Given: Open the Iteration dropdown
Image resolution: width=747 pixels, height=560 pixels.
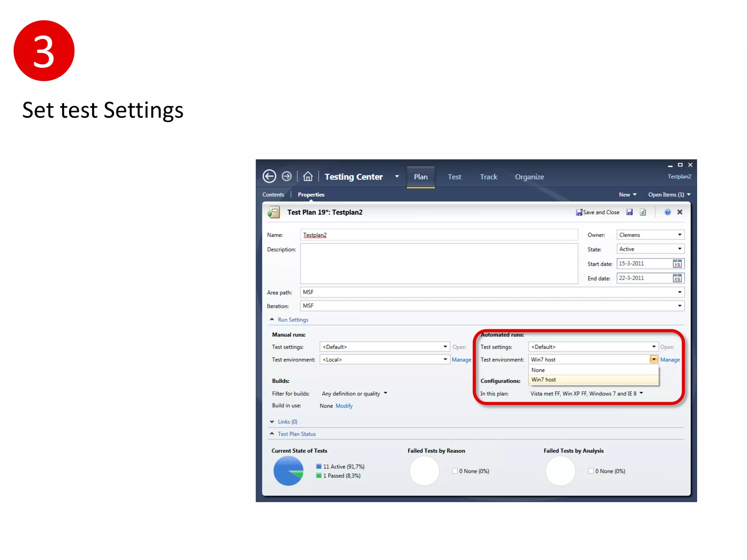Looking at the screenshot, I should [680, 306].
